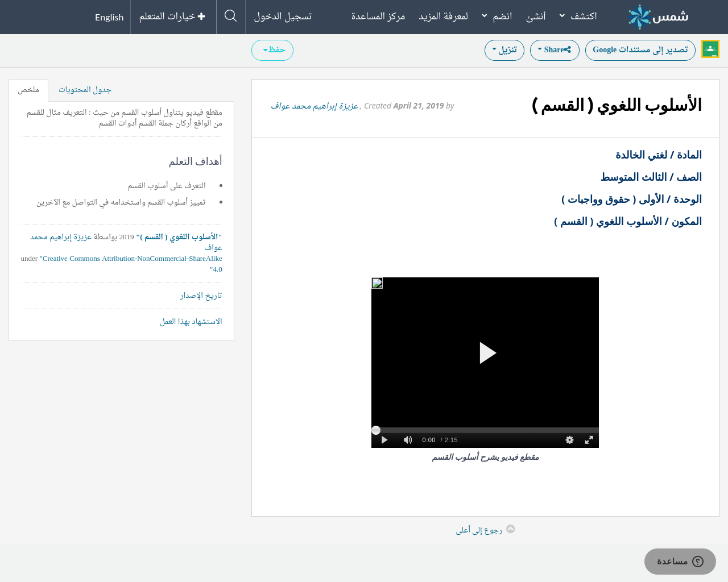Click تسجيل الدخول login link
The image size is (728, 582).
pos(283,16)
